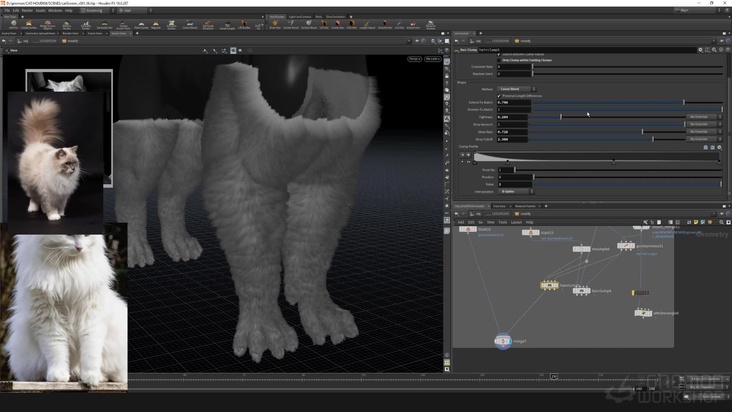Toggle Only Clump within Existing Clumps

click(x=499, y=60)
